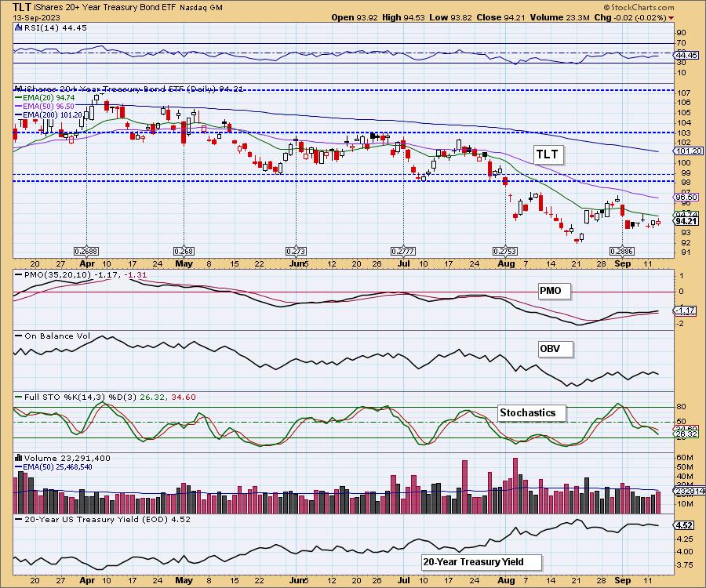Screen dimensions: 706x588
Task: Click the -1.17 PMO value tag on right axis
Action: coord(685,310)
